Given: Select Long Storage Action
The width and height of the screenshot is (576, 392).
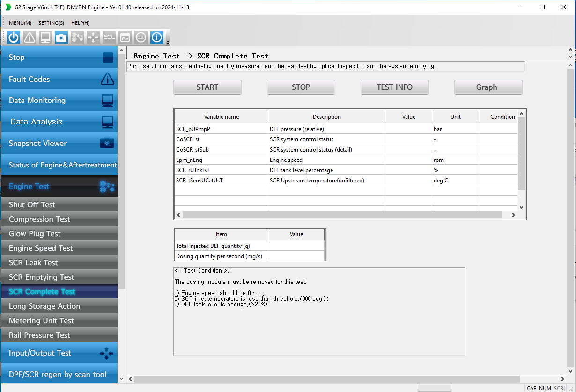Looking at the screenshot, I should 59,306.
